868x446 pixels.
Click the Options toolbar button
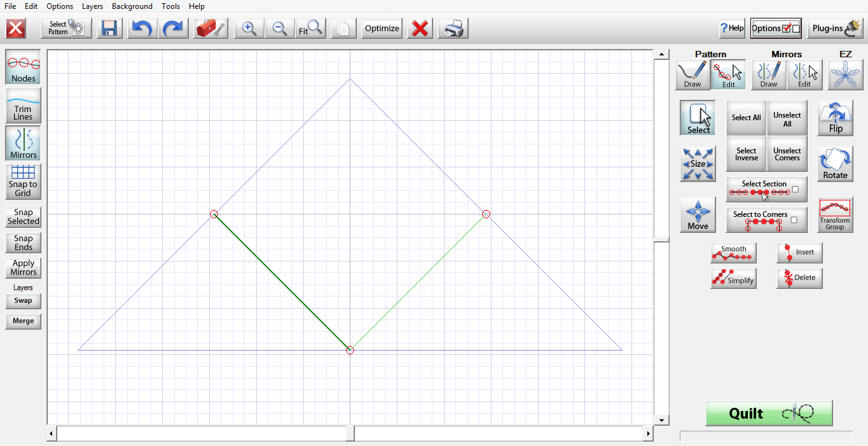(776, 28)
